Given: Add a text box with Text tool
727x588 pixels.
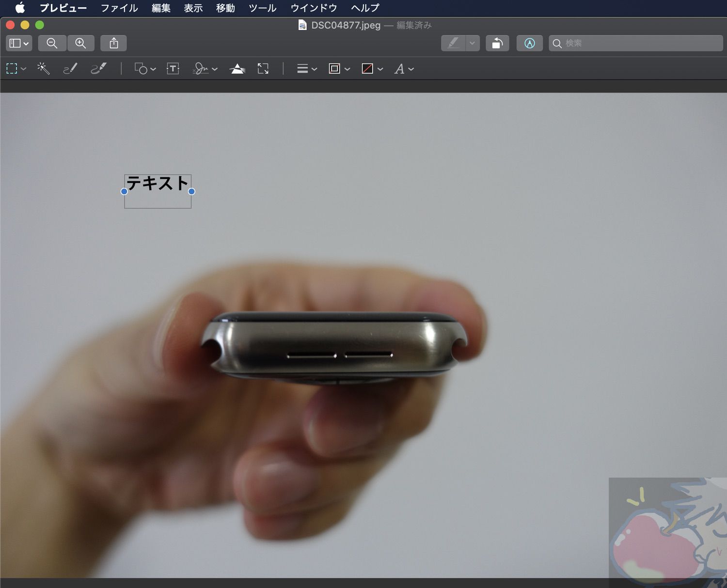Looking at the screenshot, I should point(173,69).
